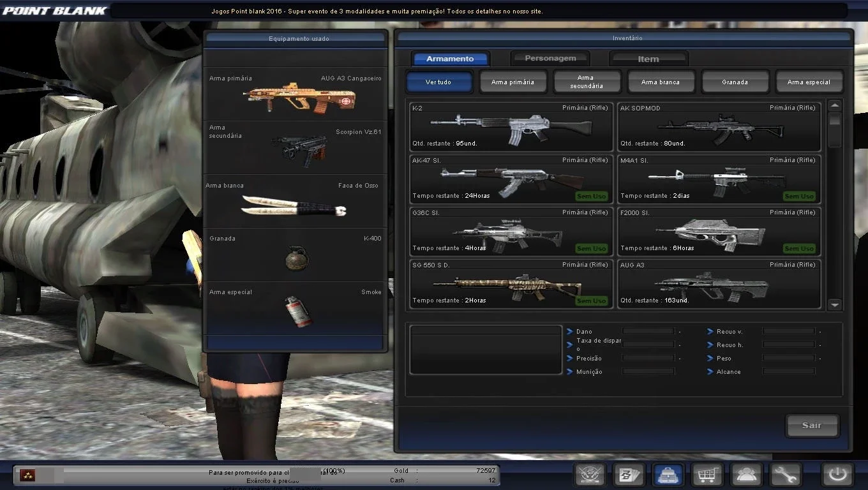The width and height of the screenshot is (868, 490).
Task: Select the M4A1 Sl. rifle
Action: tap(719, 178)
